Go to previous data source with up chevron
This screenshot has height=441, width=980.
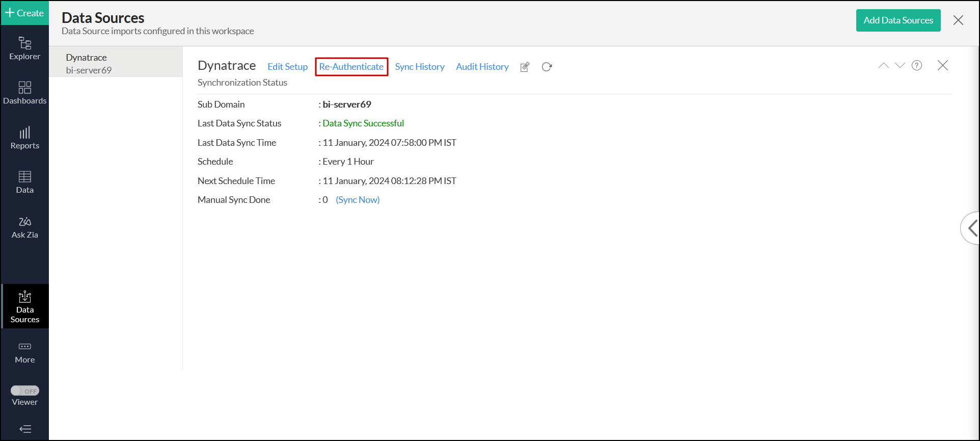[x=883, y=65]
